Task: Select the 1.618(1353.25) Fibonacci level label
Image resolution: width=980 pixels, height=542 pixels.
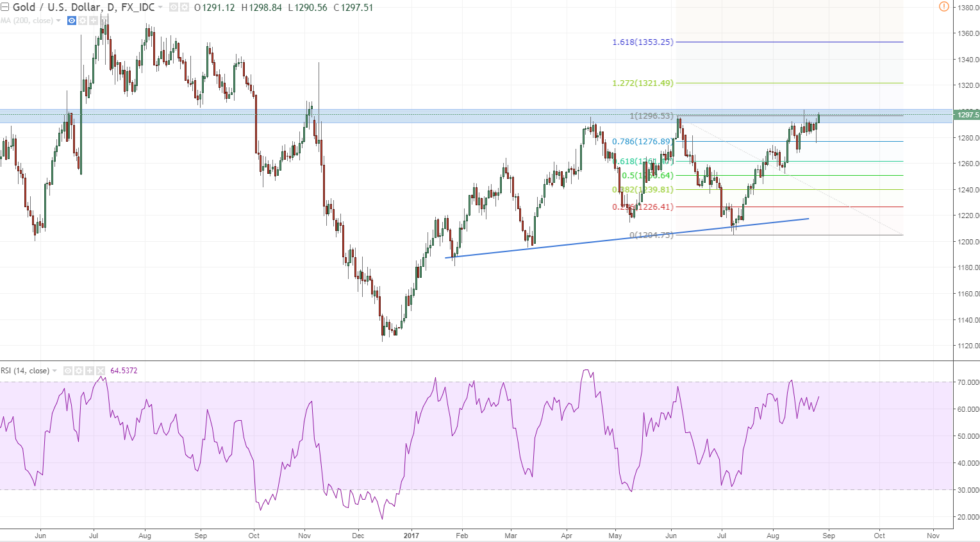Action: [x=643, y=42]
